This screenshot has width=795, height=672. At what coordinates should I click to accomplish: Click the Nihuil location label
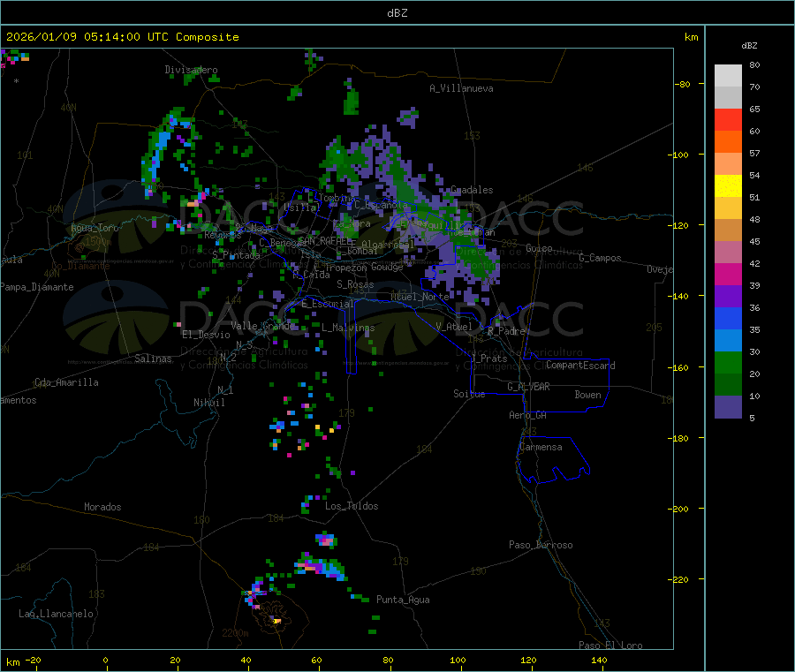208,403
